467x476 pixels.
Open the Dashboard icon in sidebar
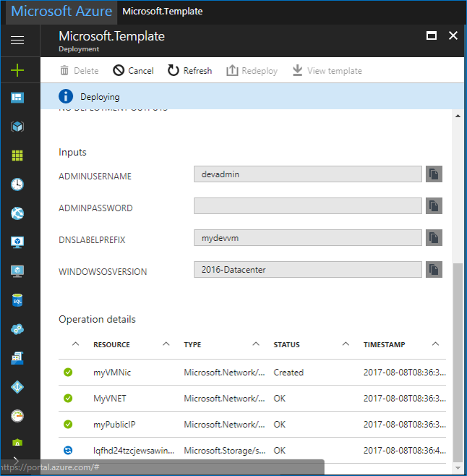(17, 98)
